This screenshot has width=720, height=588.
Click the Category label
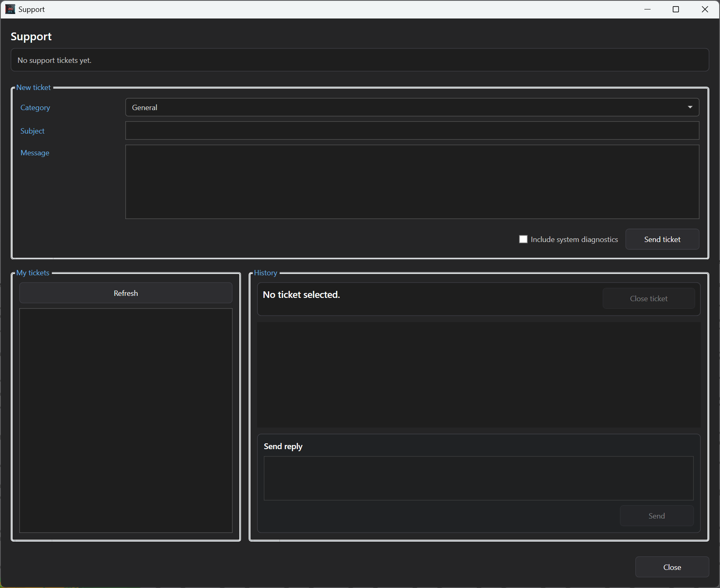coord(35,108)
